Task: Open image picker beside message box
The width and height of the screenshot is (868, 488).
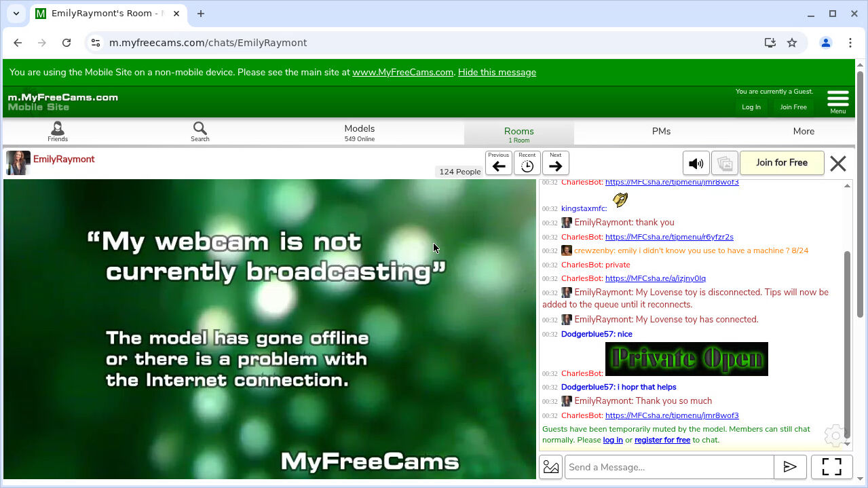Action: click(551, 467)
